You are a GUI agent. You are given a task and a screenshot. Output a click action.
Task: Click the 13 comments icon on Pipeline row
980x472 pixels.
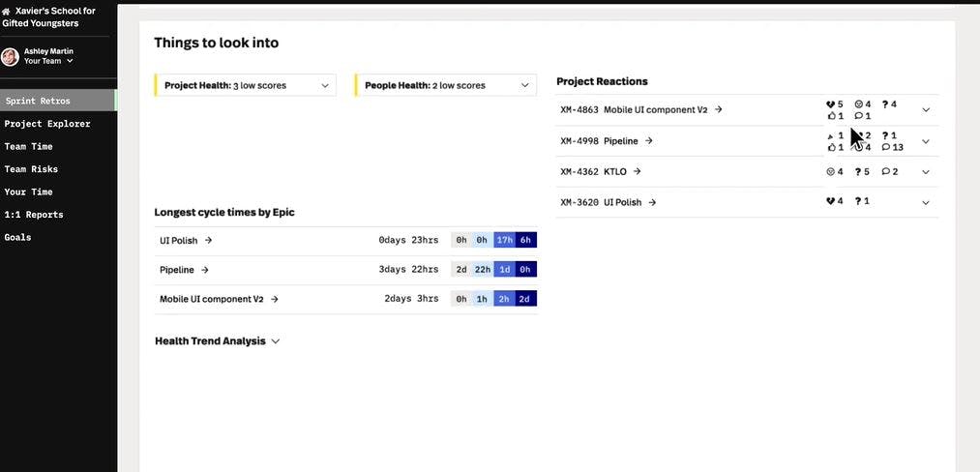[x=885, y=147]
